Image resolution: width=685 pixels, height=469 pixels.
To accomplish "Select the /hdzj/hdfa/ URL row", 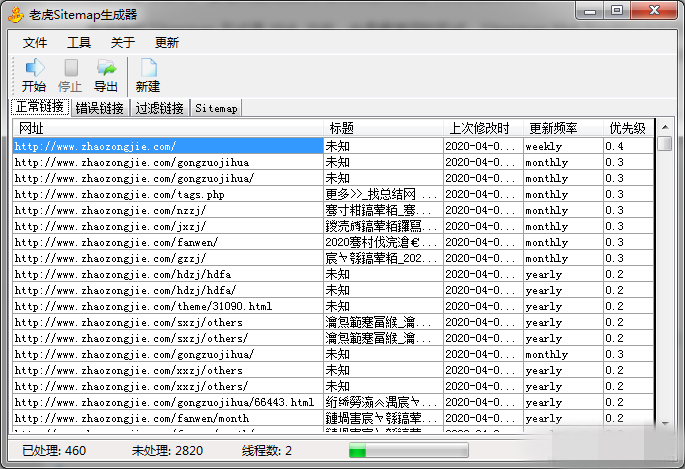I will point(333,290).
